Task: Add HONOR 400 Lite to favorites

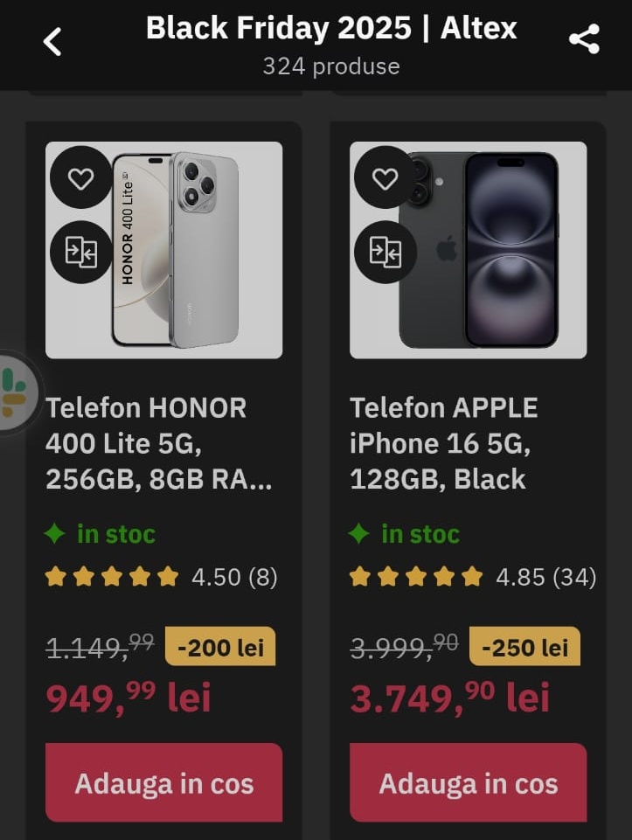Action: [80, 178]
